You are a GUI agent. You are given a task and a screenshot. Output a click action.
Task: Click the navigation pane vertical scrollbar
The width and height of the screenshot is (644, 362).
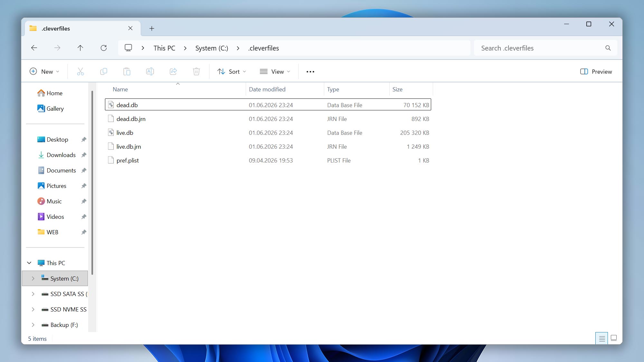92,182
